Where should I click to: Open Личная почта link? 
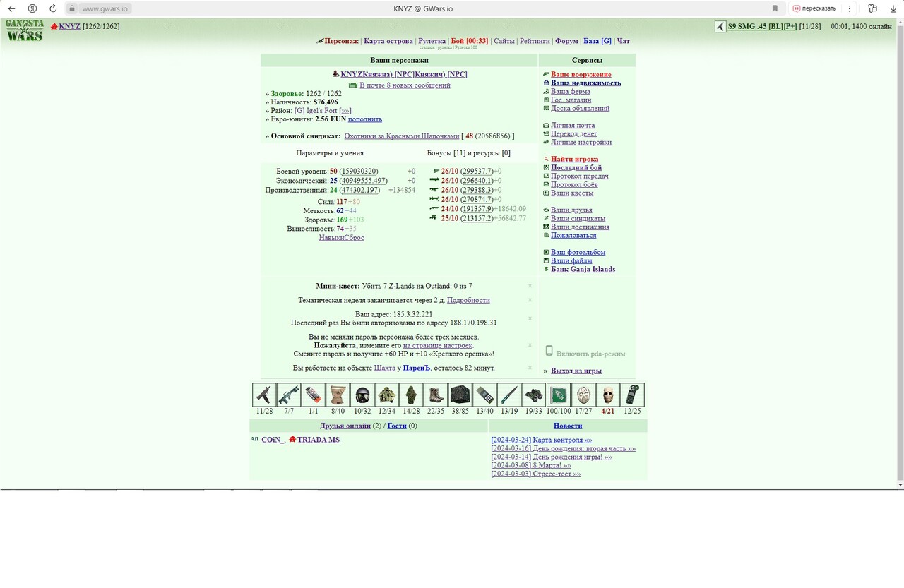click(x=573, y=125)
